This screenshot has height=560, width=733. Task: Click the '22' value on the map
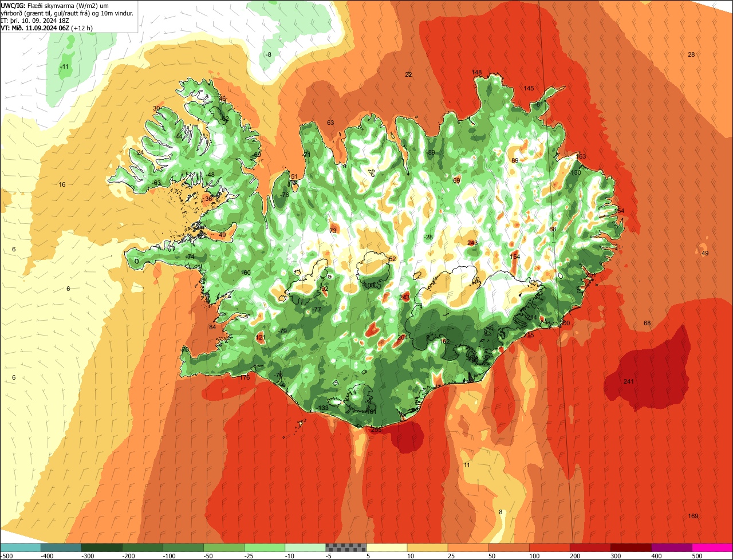pos(408,74)
